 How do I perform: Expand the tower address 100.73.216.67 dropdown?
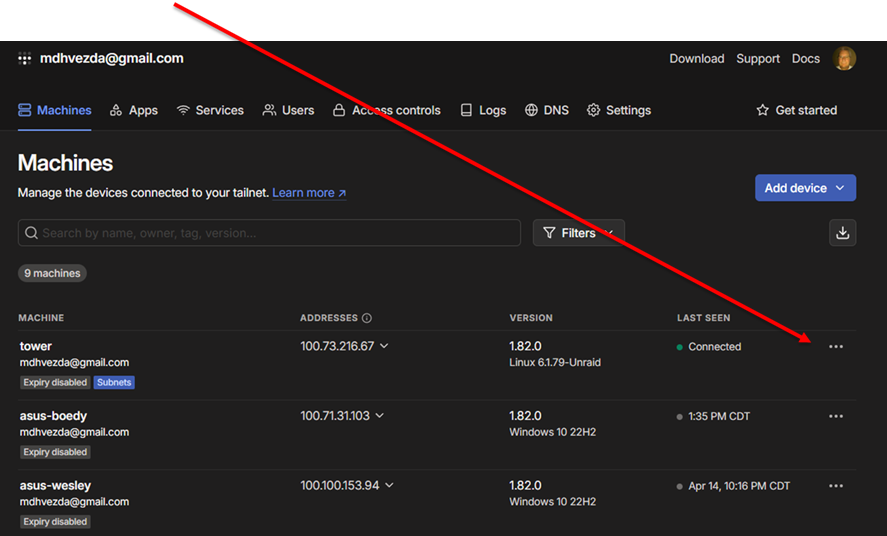(x=385, y=346)
